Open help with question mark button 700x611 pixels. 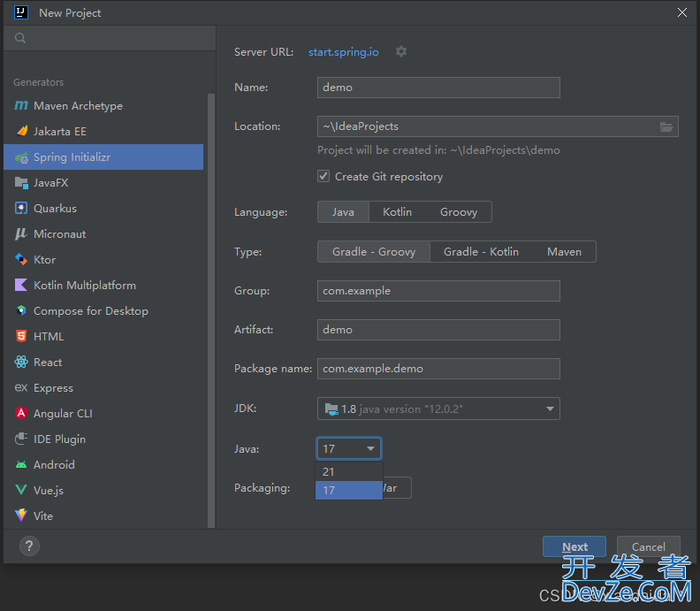click(x=29, y=546)
